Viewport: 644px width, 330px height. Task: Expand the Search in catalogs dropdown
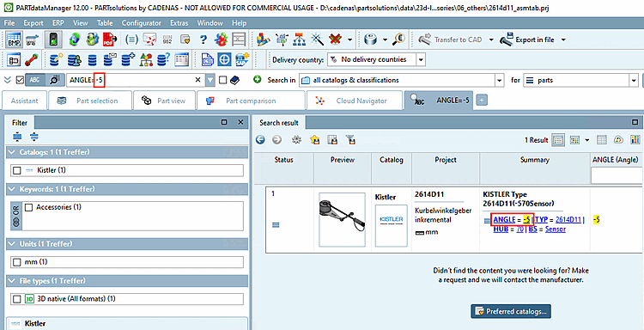(x=500, y=80)
